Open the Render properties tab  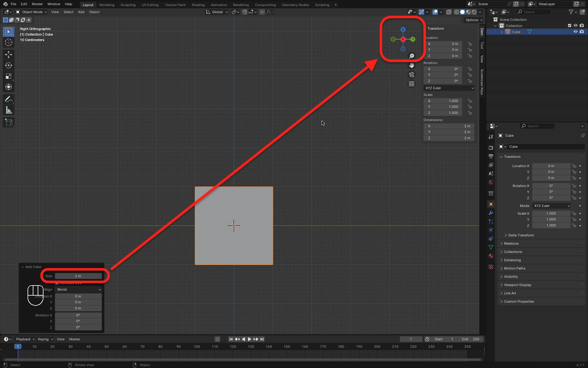[491, 148]
